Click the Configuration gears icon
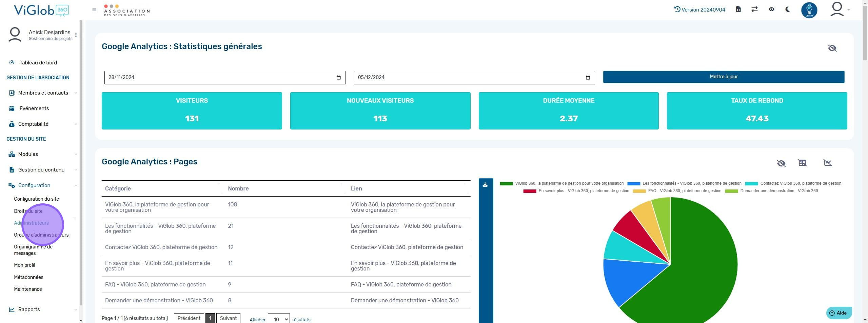The width and height of the screenshot is (868, 323). point(12,185)
